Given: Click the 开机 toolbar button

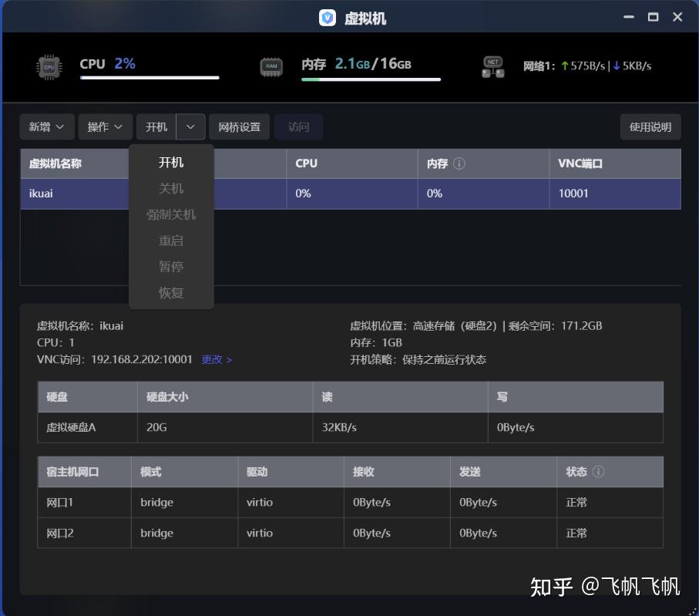Looking at the screenshot, I should [x=156, y=126].
